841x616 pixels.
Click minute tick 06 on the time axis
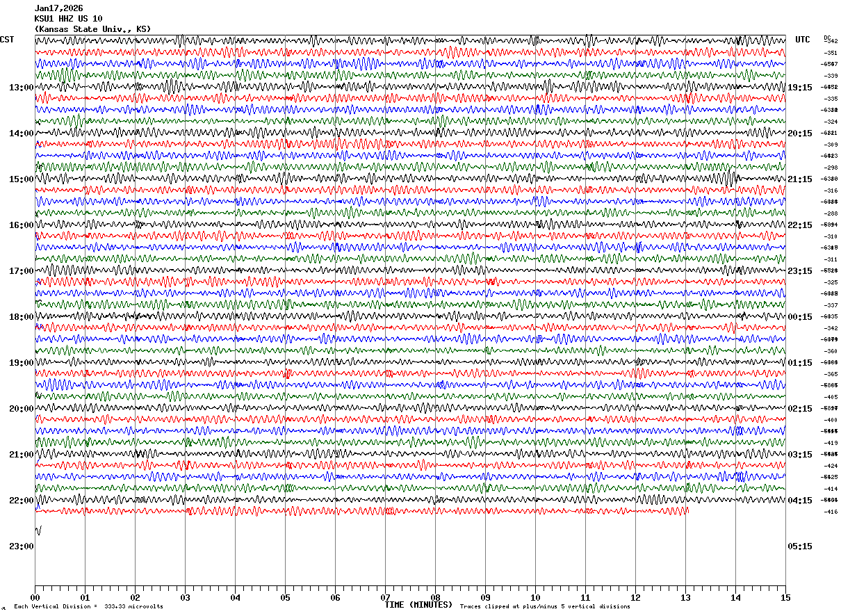coord(335,597)
